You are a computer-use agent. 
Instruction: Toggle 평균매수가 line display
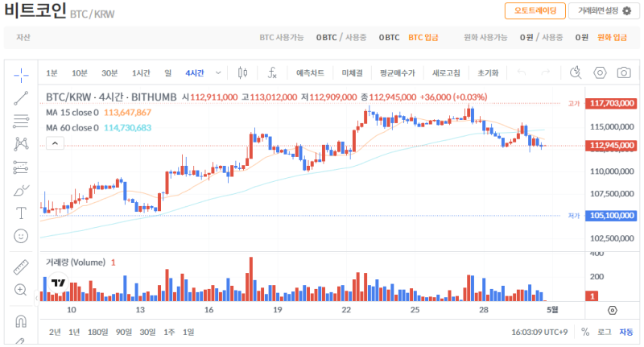click(398, 73)
